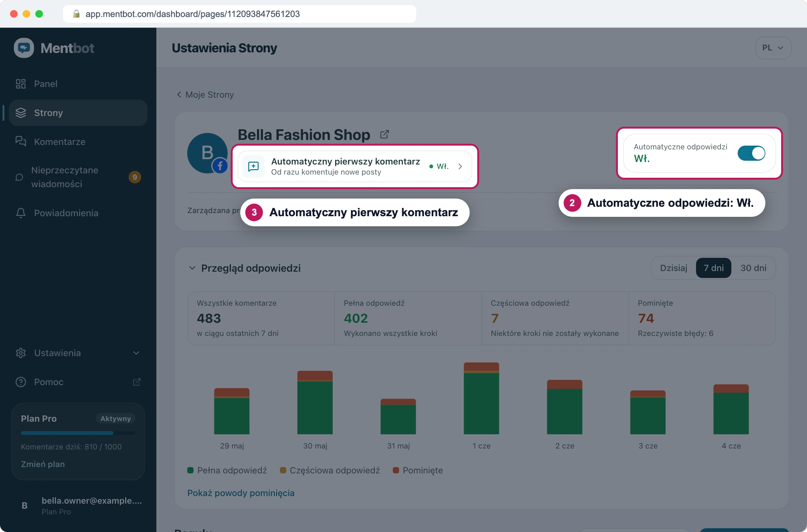Expand the Ustawienia sidebar chevron
The height and width of the screenshot is (532, 807).
click(x=136, y=353)
